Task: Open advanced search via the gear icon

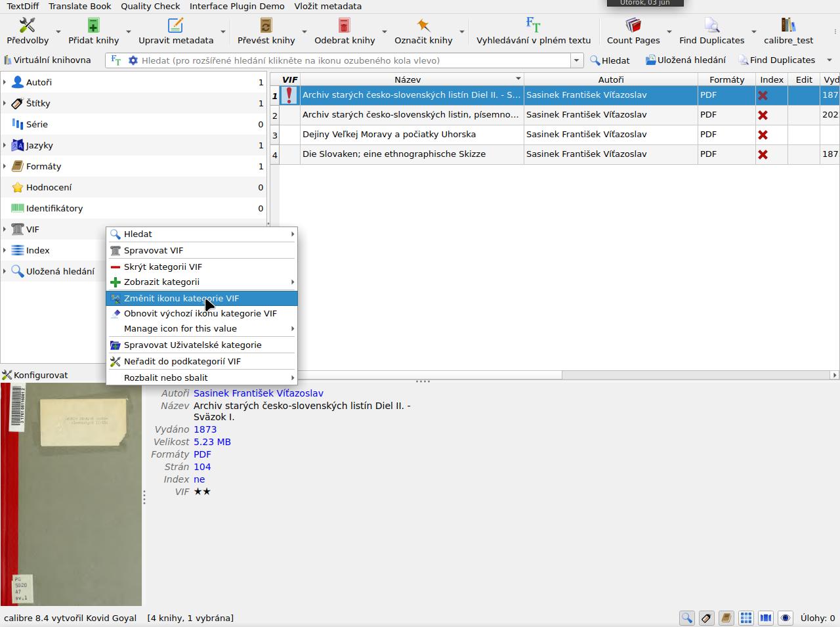Action: point(133,60)
